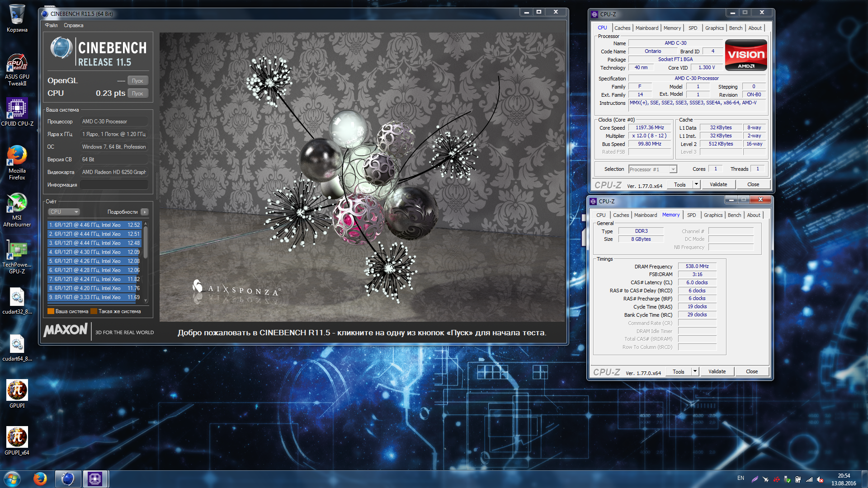Click the Видеокарта AMD Radeon HD 6250 field
Viewport: 868px width, 488px height.
[x=114, y=172]
